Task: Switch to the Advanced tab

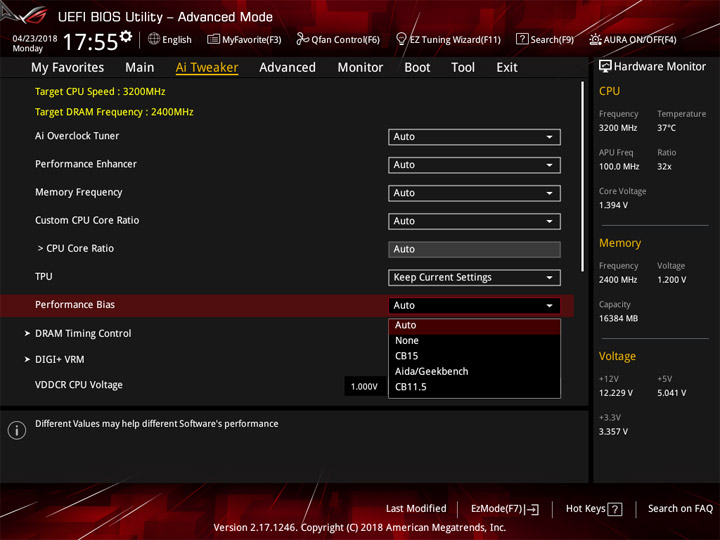Action: 287,68
